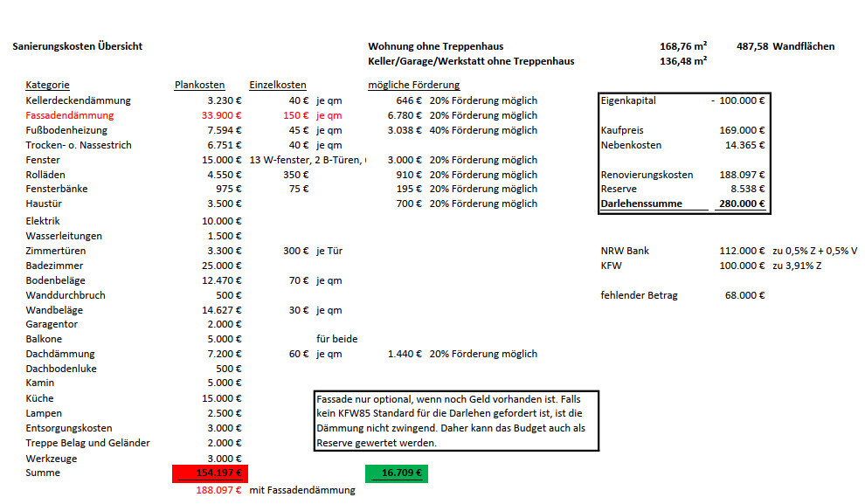Click the boxed Fassade optional note text
This screenshot has width=865, height=504.
[455, 420]
